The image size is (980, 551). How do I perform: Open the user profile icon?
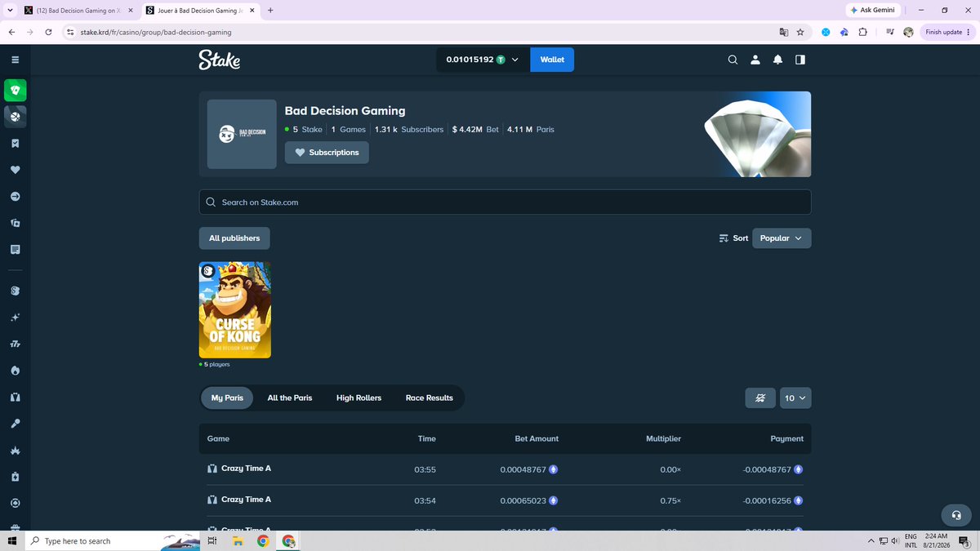[x=755, y=60]
